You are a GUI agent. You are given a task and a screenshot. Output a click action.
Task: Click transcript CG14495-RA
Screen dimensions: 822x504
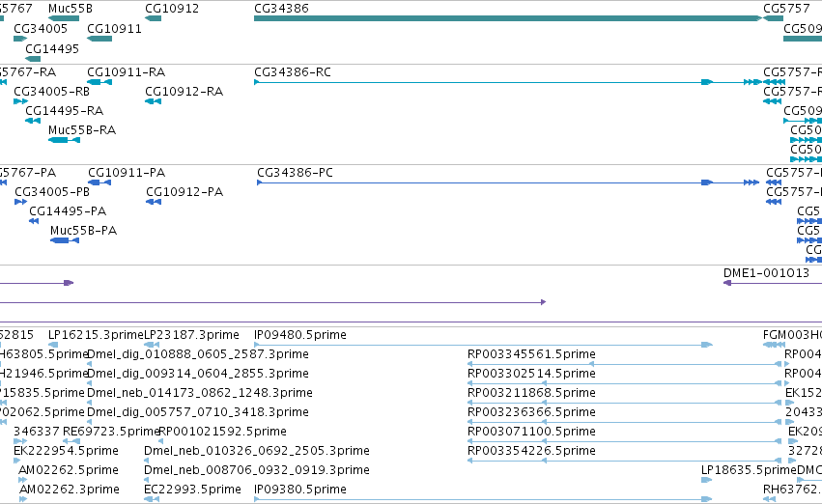pyautogui.click(x=65, y=111)
